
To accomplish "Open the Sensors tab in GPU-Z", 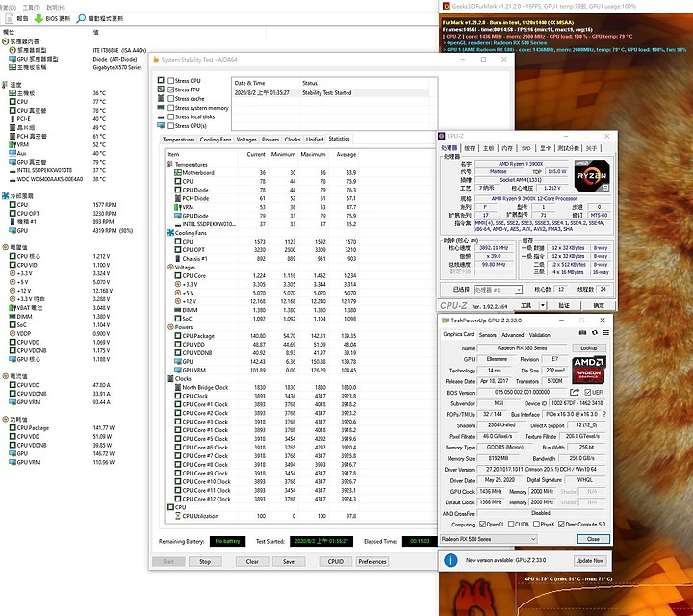I will pos(487,335).
